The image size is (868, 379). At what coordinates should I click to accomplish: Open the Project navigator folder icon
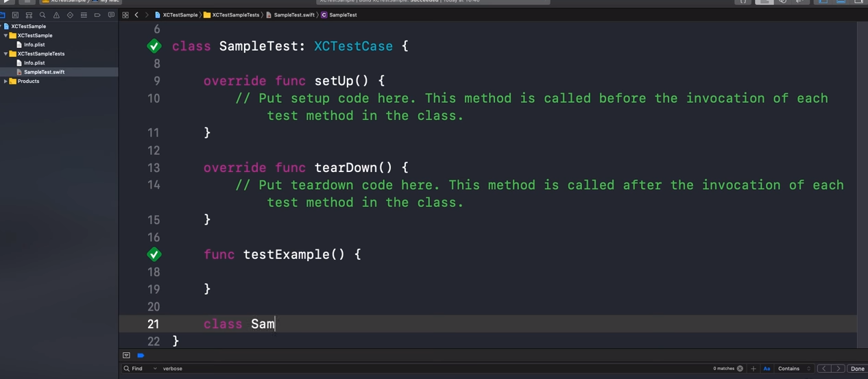coord(2,14)
